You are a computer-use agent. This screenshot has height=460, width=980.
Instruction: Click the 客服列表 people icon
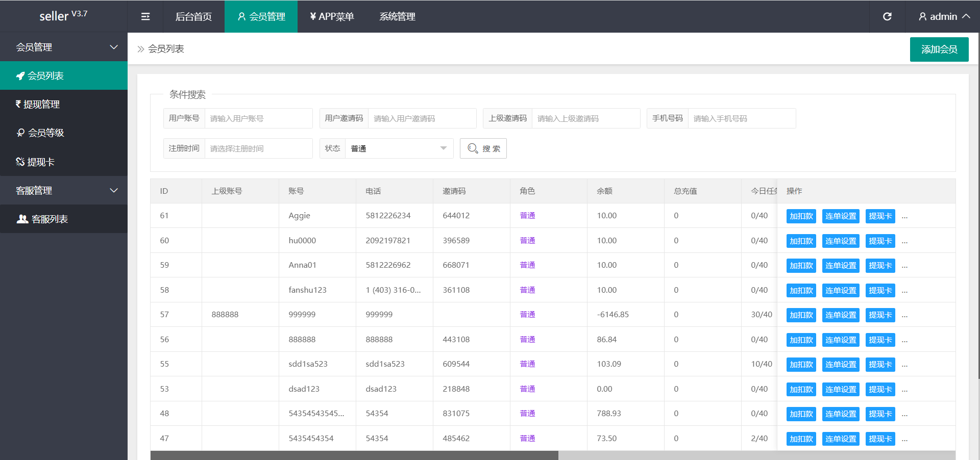[x=22, y=219]
